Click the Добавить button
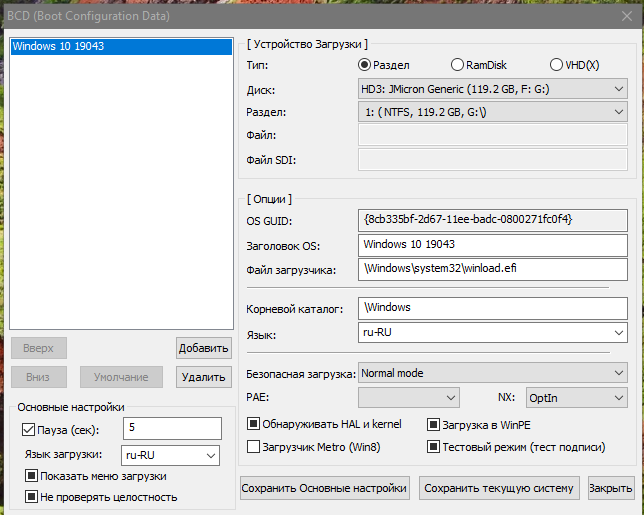Image resolution: width=644 pixels, height=515 pixels. point(204,348)
